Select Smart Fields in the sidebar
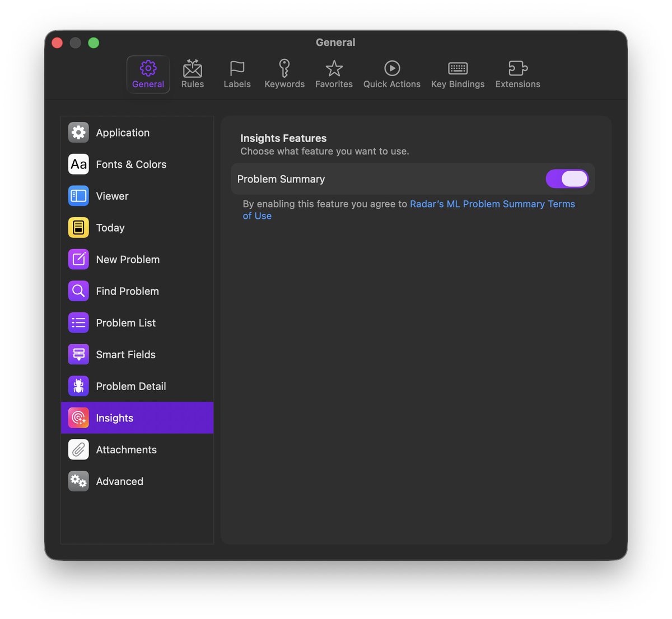This screenshot has width=672, height=619. click(137, 355)
